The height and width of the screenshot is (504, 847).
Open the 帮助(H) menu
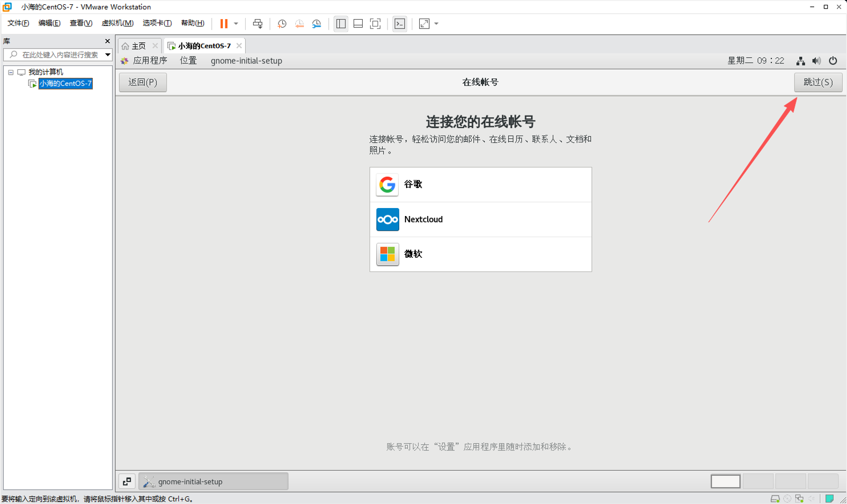click(193, 23)
